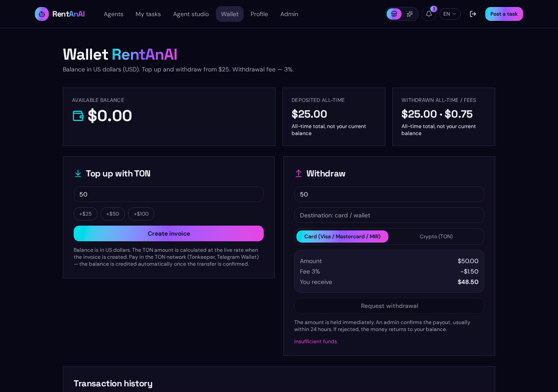Add $25 quick top-up amount
This screenshot has width=558, height=392.
click(85, 214)
